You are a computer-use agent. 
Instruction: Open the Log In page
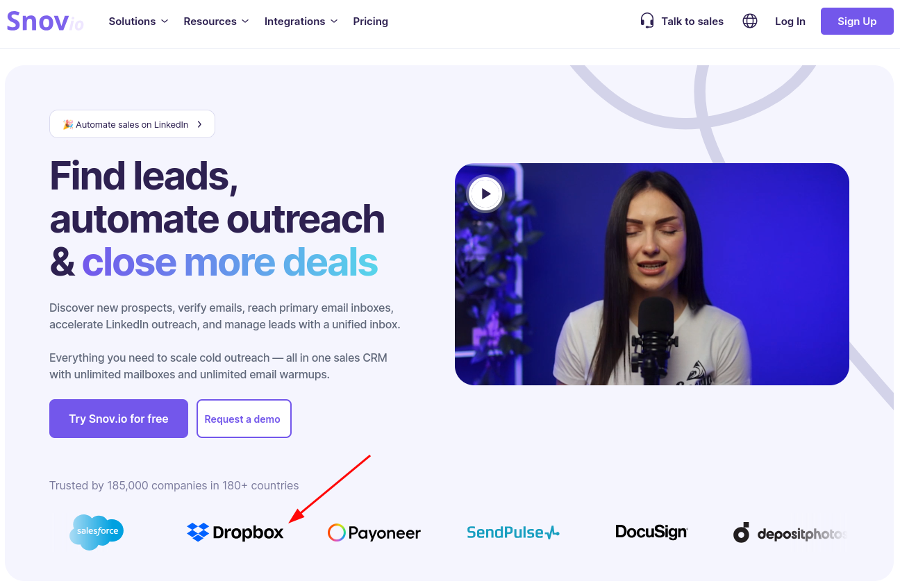[x=790, y=22]
